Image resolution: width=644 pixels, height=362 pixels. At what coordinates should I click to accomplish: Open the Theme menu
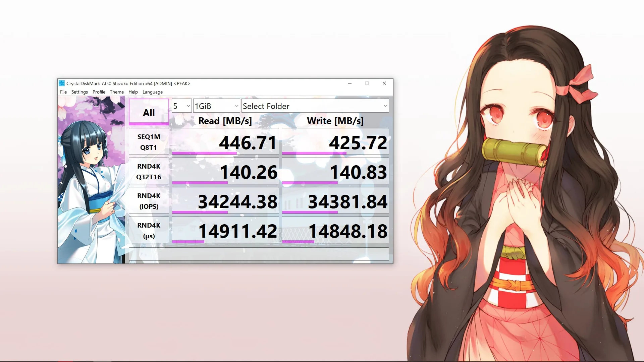click(117, 92)
